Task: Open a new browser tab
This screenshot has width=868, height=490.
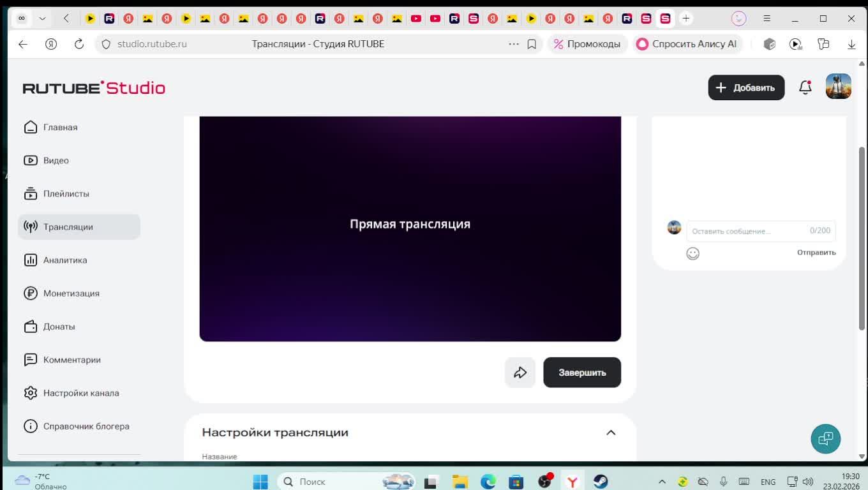Action: (x=686, y=19)
